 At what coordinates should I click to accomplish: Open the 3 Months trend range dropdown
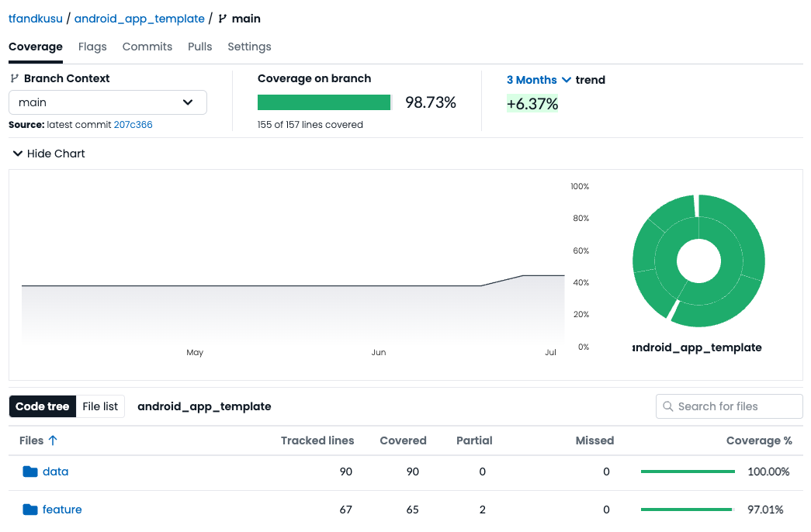[539, 80]
